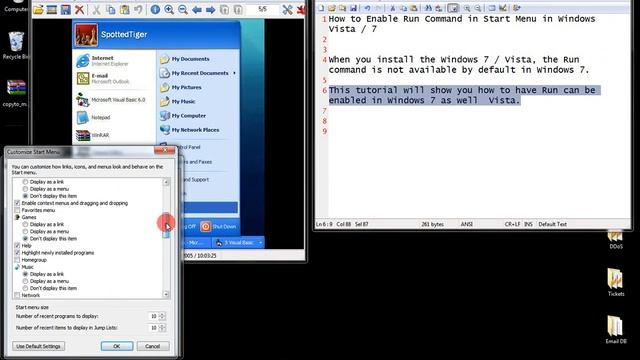
Task: Open Recycle Bin desktop icon
Action: pyautogui.click(x=16, y=45)
